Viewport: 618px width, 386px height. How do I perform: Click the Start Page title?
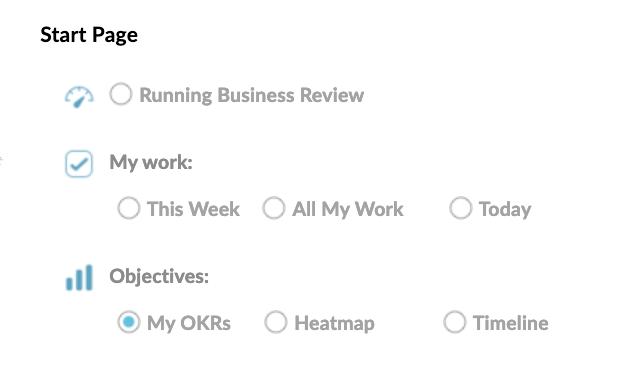point(89,35)
